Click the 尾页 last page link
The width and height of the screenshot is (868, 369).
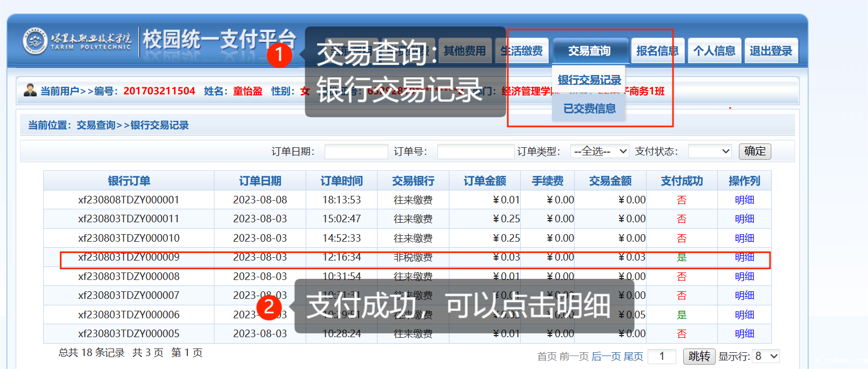(633, 357)
